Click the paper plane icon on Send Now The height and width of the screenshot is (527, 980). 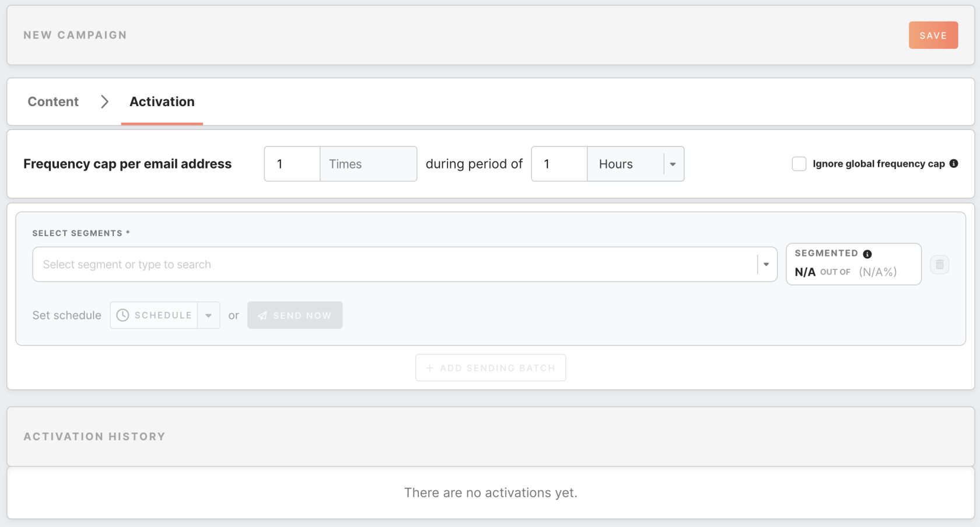coord(262,315)
